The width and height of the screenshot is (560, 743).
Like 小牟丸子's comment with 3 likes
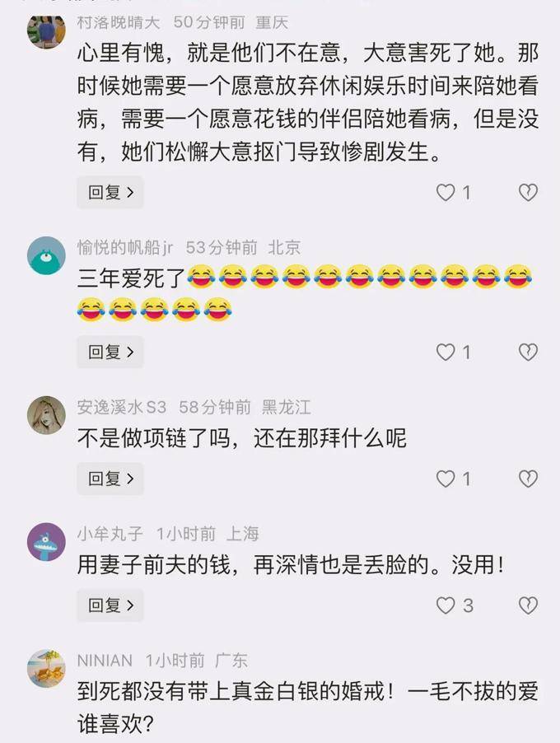click(x=446, y=605)
